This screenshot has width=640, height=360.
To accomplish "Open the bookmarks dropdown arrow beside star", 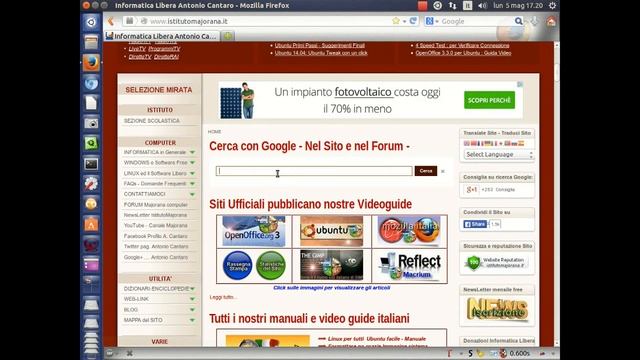I will (x=404, y=21).
